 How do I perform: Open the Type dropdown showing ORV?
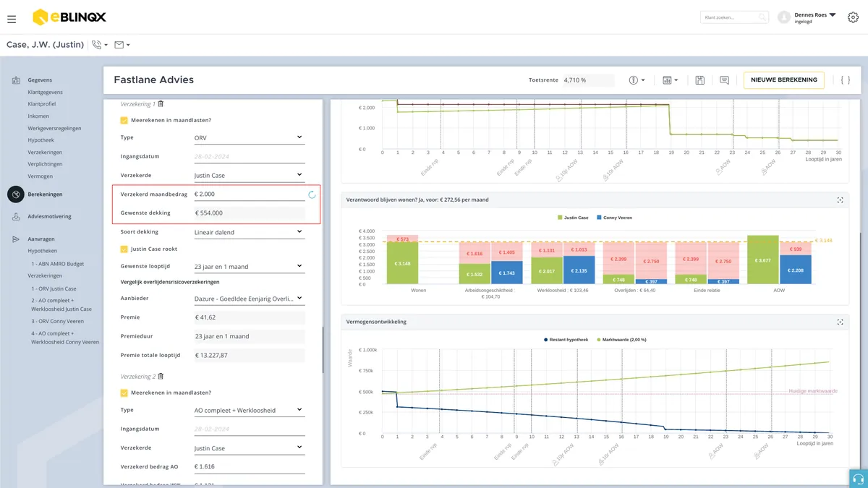(x=249, y=137)
